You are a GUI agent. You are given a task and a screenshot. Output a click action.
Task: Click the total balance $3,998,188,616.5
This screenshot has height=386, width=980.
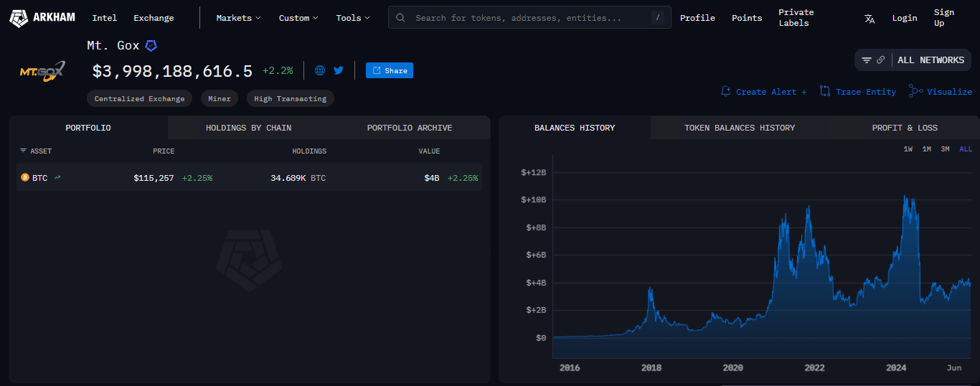(172, 71)
